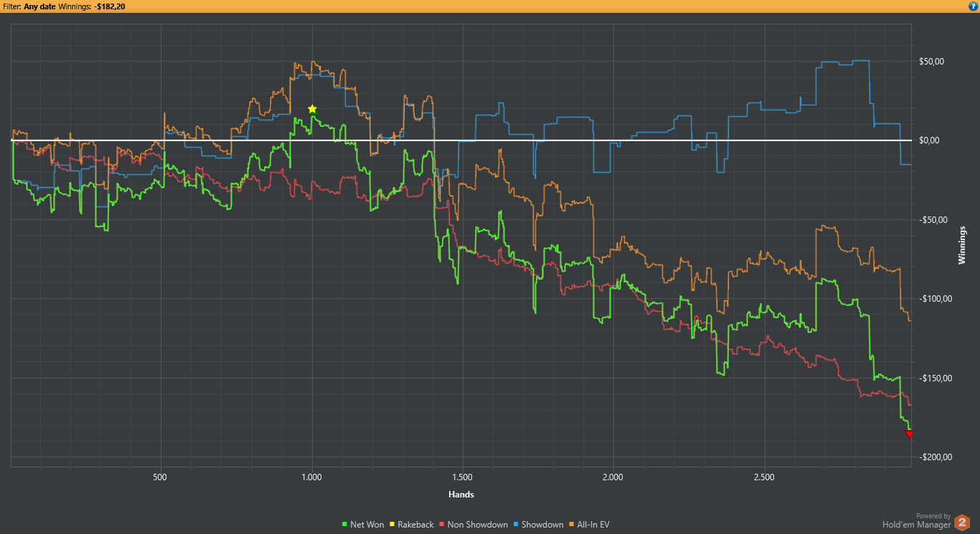Select the "Showdown" legend label
980x534 pixels.
point(542,525)
